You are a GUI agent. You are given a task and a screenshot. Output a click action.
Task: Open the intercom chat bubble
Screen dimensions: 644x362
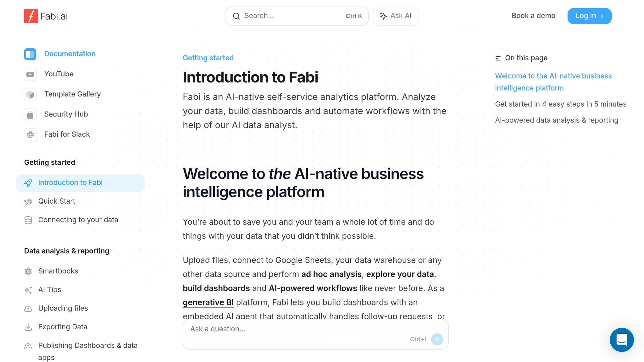tap(622, 340)
